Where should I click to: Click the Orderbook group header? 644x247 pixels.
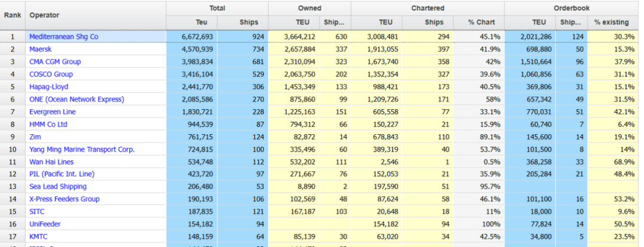(571, 8)
